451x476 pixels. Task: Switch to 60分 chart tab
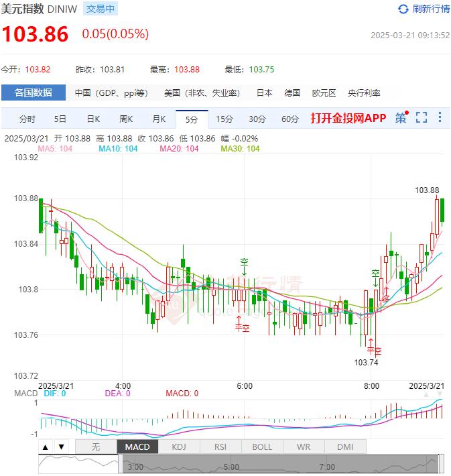[290, 119]
